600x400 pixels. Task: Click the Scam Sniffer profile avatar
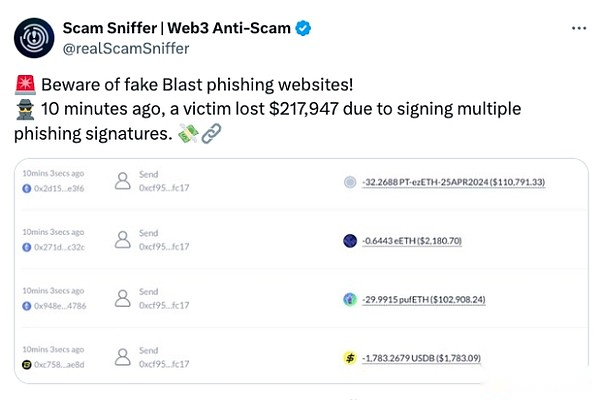[x=34, y=36]
